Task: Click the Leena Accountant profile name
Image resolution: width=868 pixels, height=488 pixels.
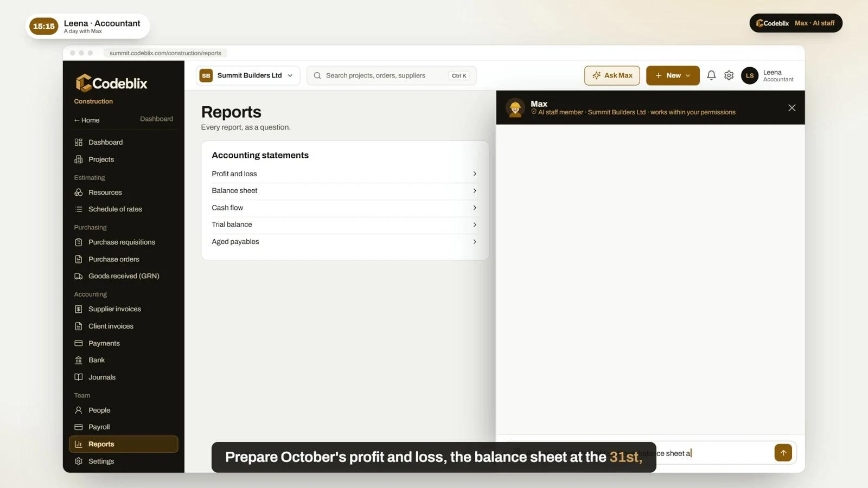Action: tap(778, 75)
